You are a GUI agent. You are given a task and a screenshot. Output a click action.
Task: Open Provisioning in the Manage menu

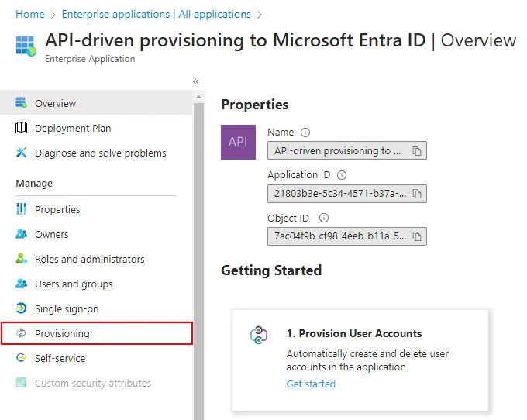tap(62, 333)
